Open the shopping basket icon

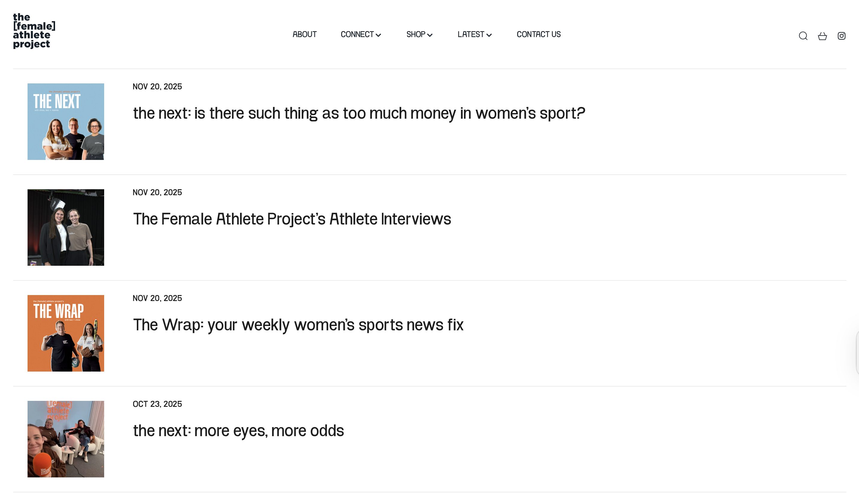[x=822, y=36]
